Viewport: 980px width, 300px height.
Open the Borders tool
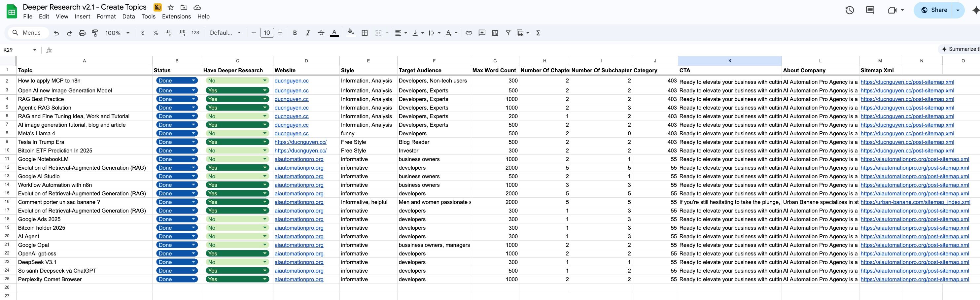tap(365, 33)
